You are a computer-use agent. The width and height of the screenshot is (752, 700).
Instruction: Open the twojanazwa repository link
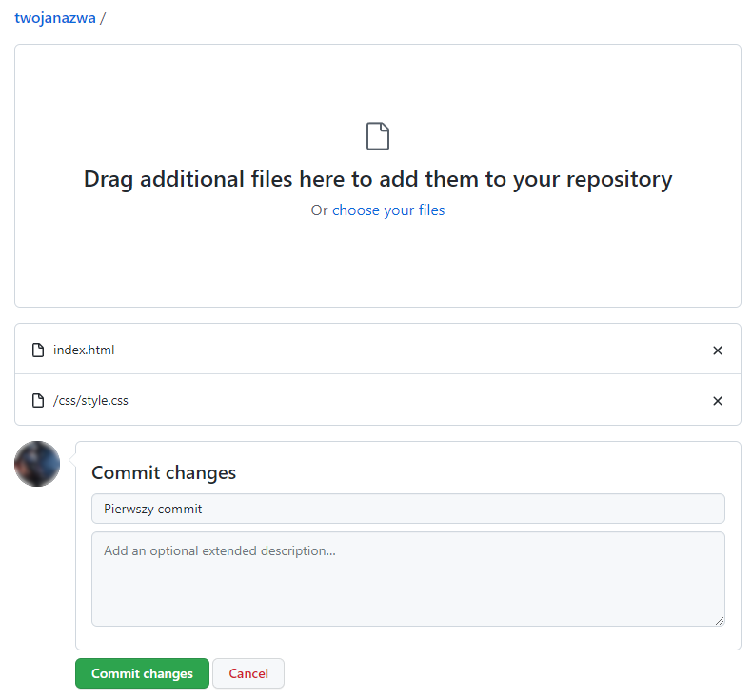55,17
